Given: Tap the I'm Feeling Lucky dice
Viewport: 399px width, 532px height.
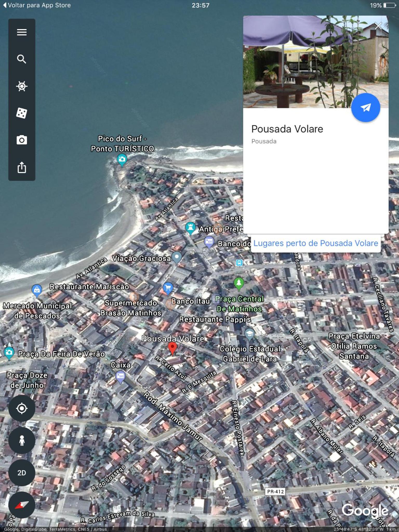Looking at the screenshot, I should tap(22, 113).
